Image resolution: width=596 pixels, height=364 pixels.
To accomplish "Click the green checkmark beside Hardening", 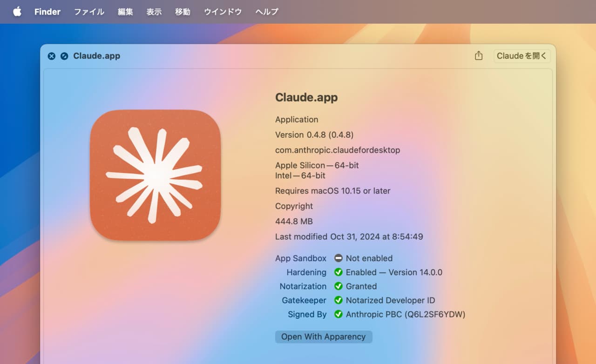I will [x=338, y=272].
